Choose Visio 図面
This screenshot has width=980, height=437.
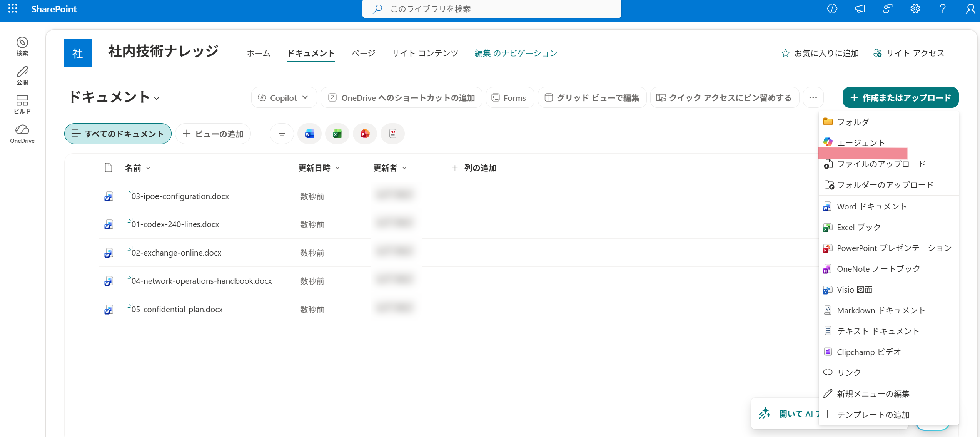pyautogui.click(x=888, y=290)
